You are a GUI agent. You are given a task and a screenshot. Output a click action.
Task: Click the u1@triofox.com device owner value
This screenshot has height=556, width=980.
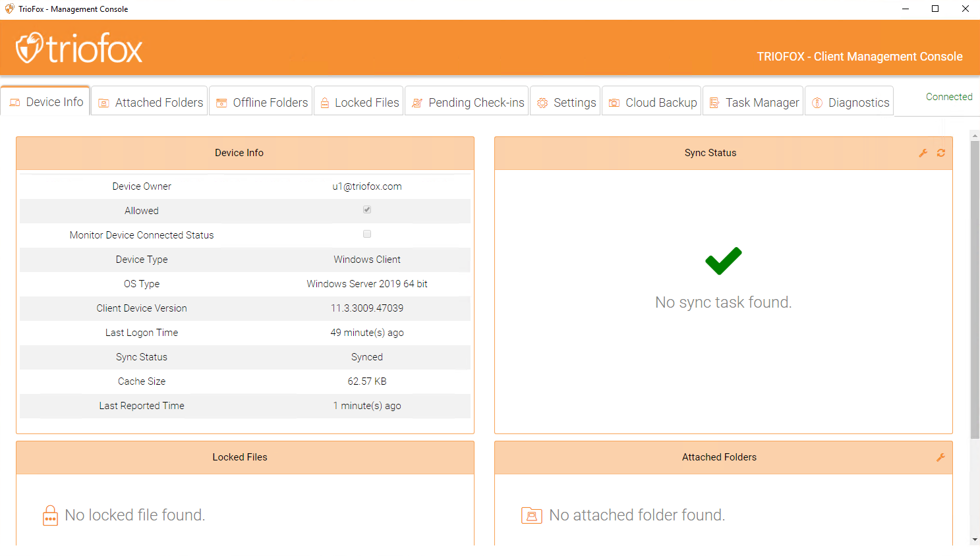point(367,186)
